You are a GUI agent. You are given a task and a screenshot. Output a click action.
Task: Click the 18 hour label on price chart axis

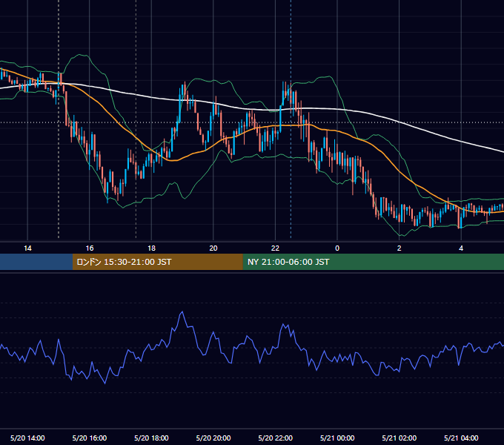tap(151, 248)
